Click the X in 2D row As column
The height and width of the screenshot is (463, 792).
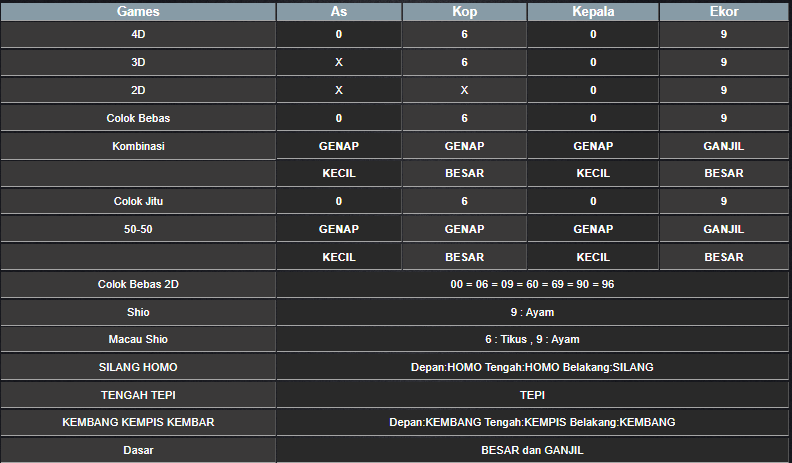click(x=339, y=90)
